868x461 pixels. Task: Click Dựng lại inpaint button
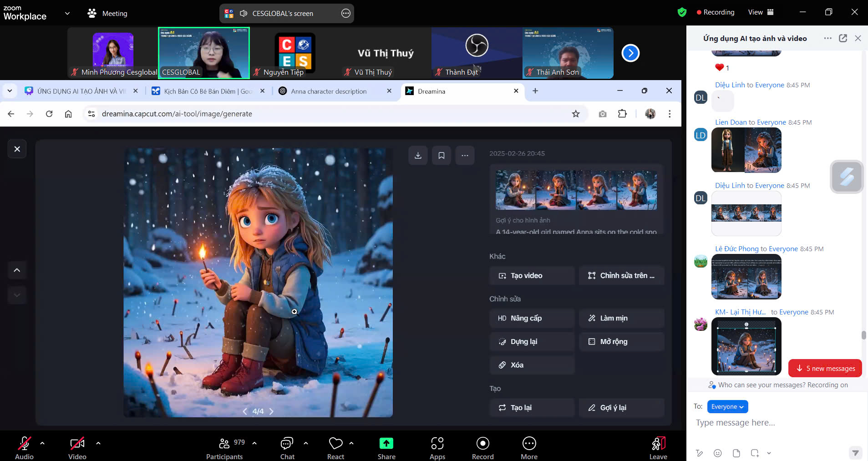pos(532,342)
